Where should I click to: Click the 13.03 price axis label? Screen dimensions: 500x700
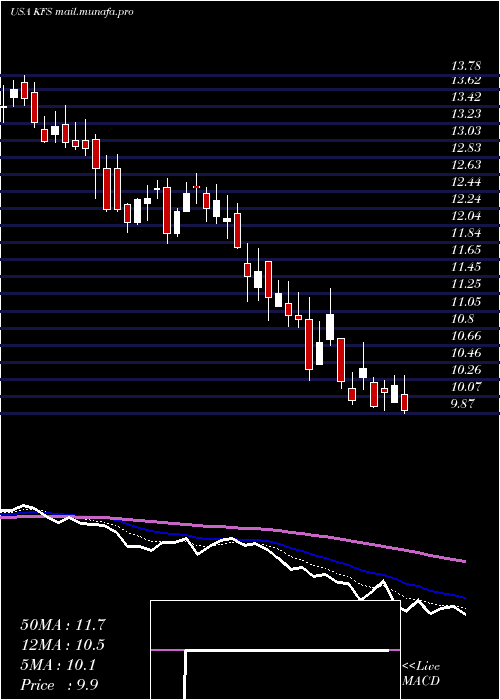466,131
